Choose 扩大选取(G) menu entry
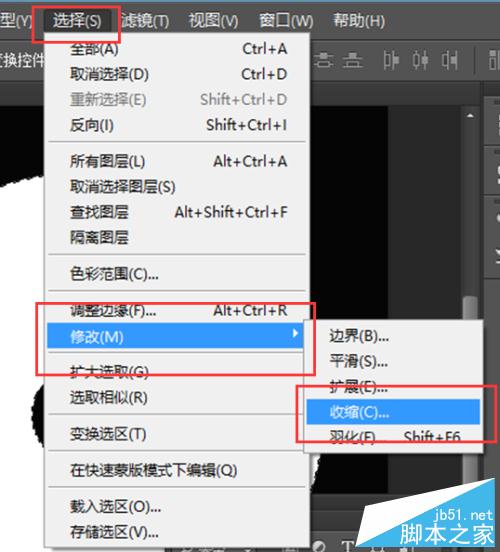 tap(175, 372)
